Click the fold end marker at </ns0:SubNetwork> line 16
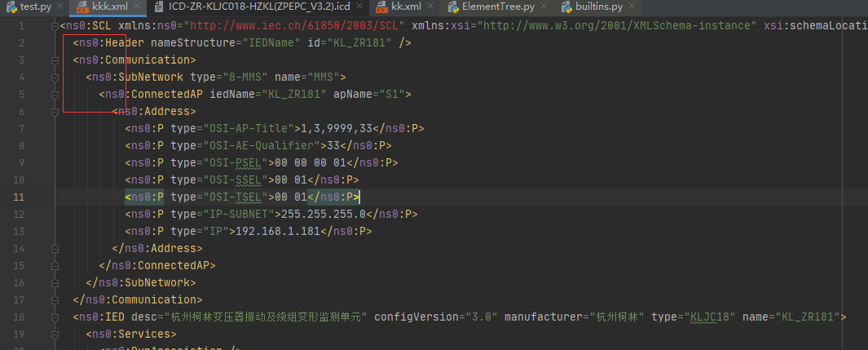 [55, 283]
